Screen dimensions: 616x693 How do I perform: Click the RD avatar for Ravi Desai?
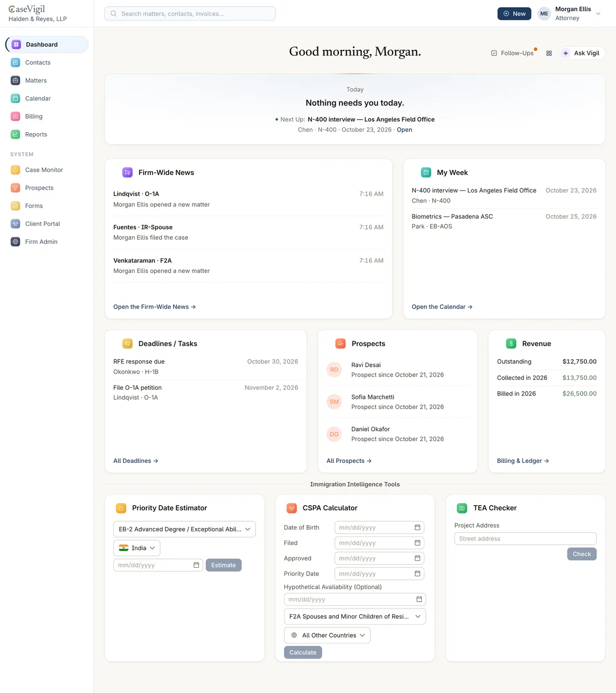click(334, 369)
